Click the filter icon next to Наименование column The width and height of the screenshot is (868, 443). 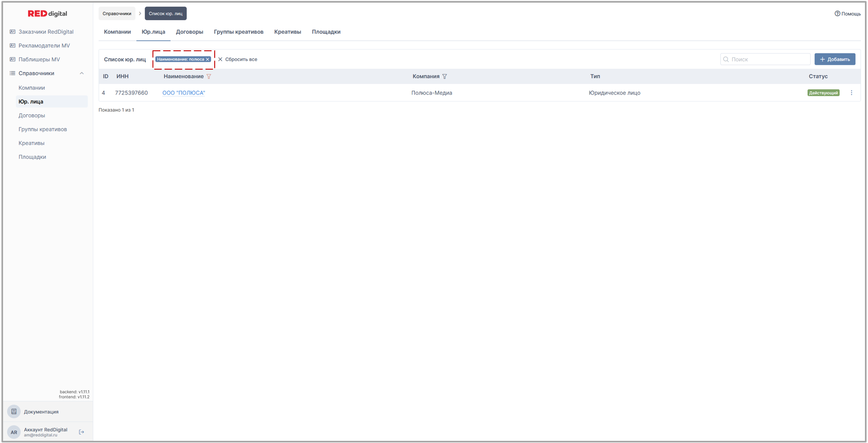tap(209, 77)
